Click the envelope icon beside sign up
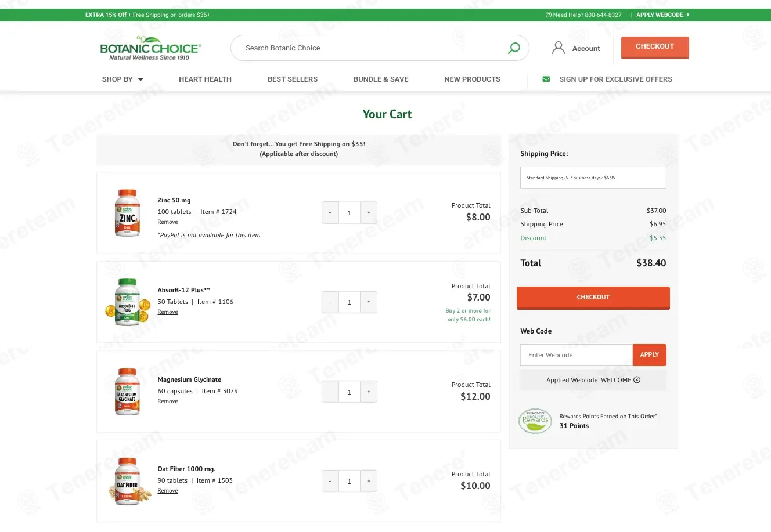This screenshot has width=771, height=532. 546,79
